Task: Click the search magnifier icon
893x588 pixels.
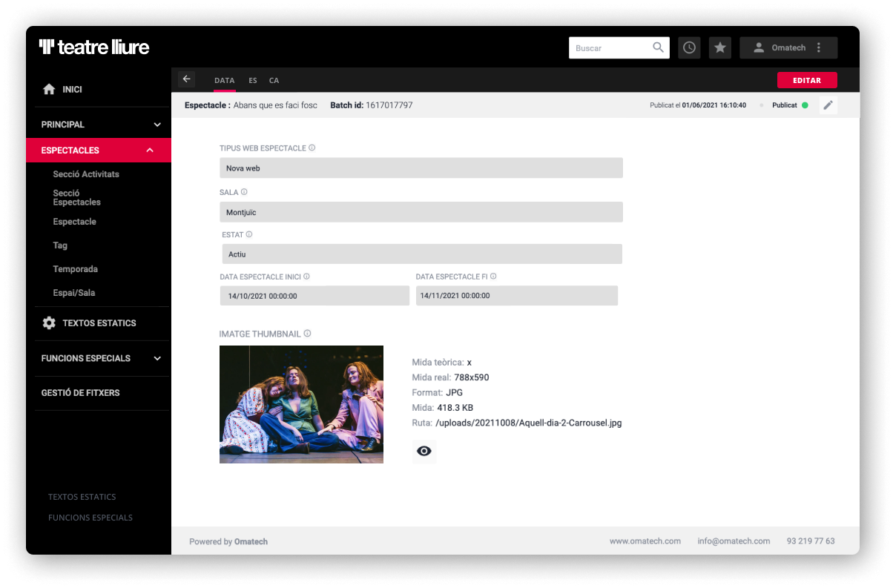Action: 658,47
